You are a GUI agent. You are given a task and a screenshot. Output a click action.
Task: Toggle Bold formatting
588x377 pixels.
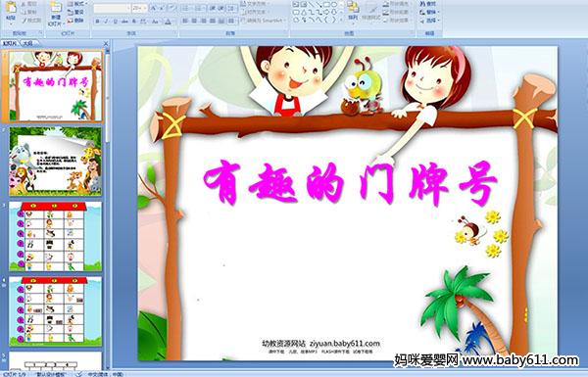tap(97, 22)
